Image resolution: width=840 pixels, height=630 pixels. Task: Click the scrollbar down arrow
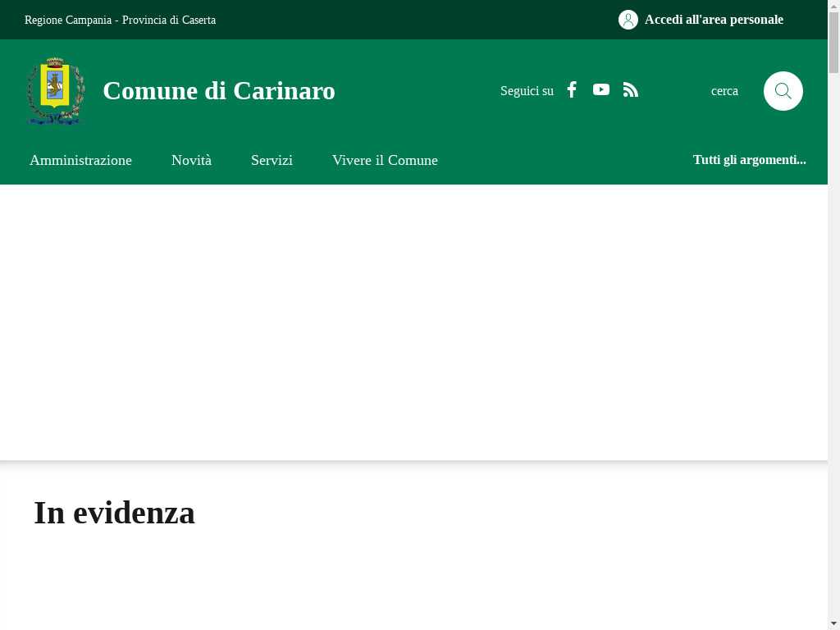pos(833,623)
